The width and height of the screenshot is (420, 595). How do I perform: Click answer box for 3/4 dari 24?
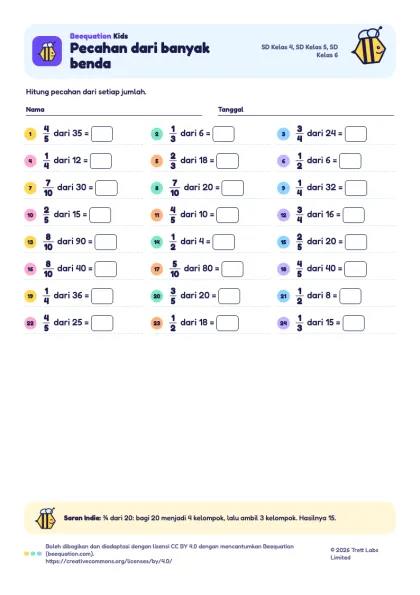click(x=356, y=134)
